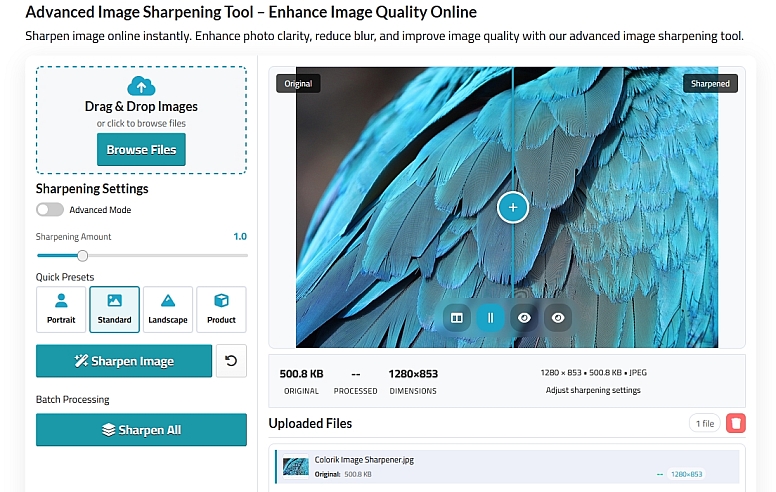776x492 pixels.
Task: Click the Drag & Drop Images heading
Action: pyautogui.click(x=141, y=106)
